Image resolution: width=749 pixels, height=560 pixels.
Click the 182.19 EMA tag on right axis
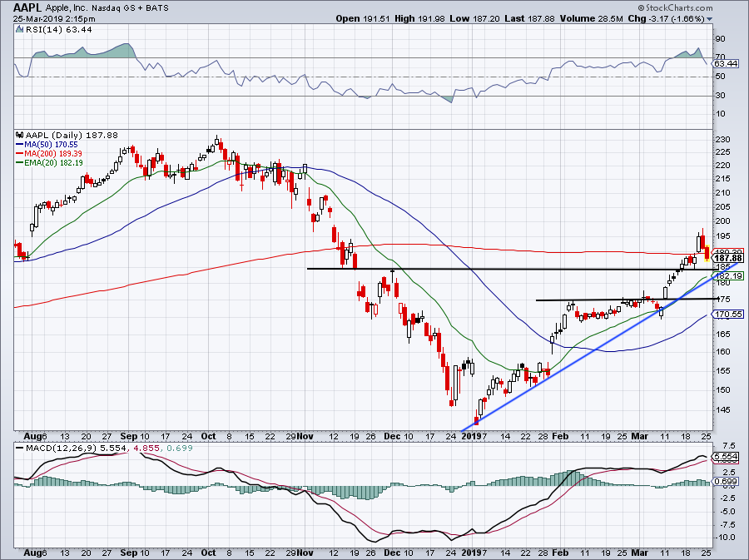tap(729, 276)
